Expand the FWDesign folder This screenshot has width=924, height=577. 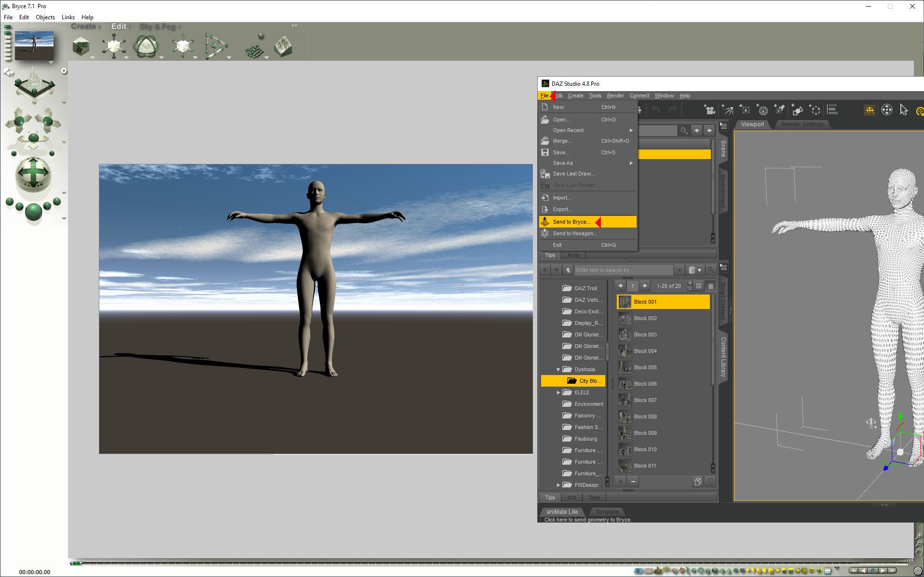click(558, 485)
